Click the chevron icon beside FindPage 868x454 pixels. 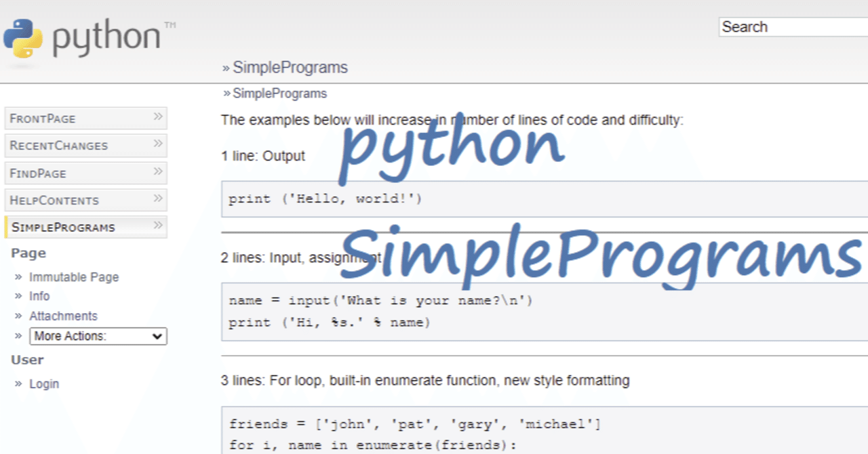(x=159, y=173)
